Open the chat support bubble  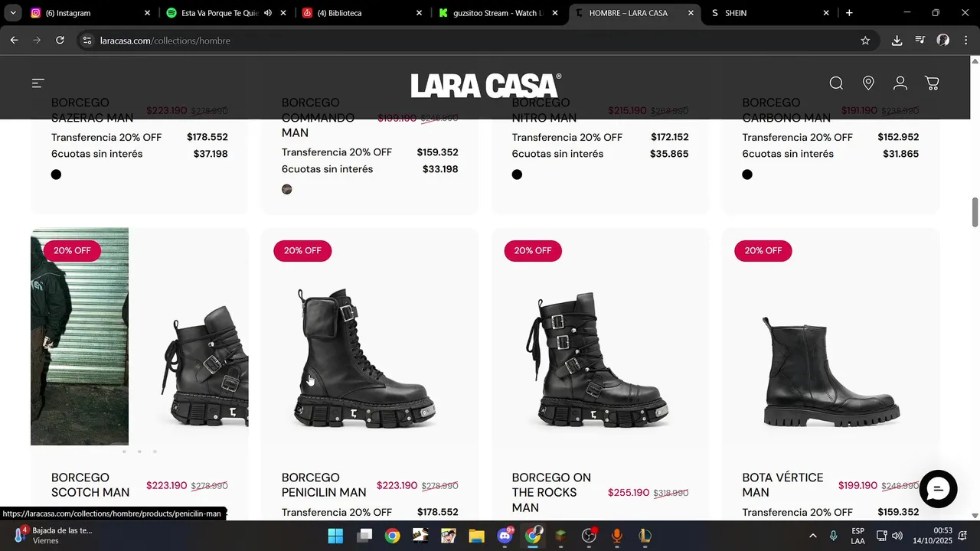[x=938, y=489]
